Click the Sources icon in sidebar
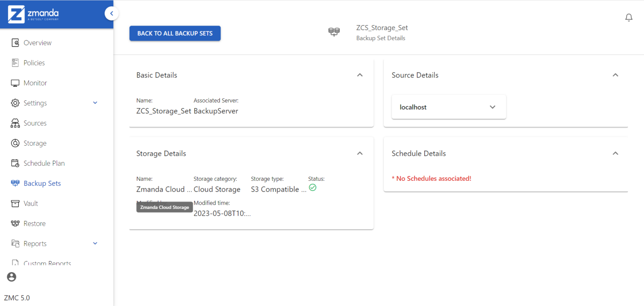Screen dimensions: 644x306 tap(15, 123)
